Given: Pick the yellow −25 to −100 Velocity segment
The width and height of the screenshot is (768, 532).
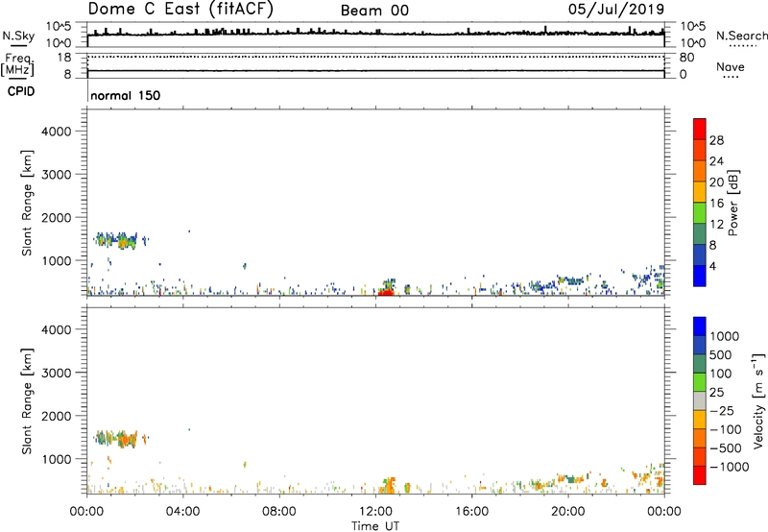Looking at the screenshot, I should pos(700,420).
